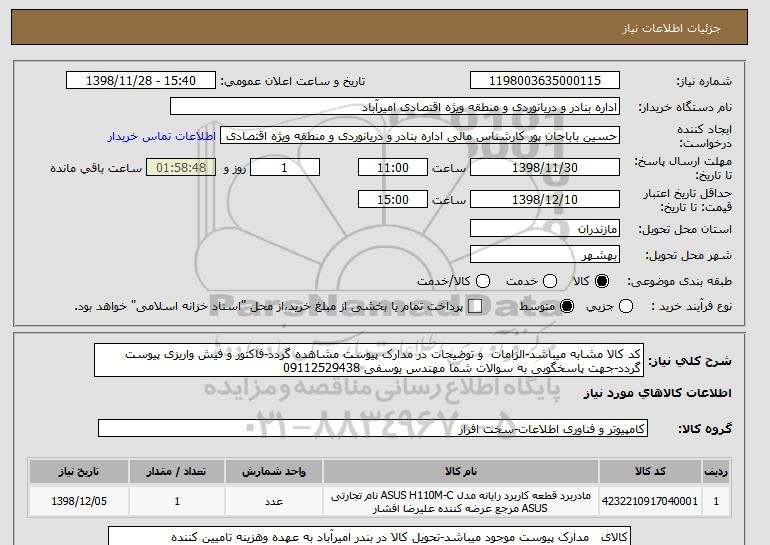
Task: Click the row number cell 1 in the goods table
Action: [716, 501]
